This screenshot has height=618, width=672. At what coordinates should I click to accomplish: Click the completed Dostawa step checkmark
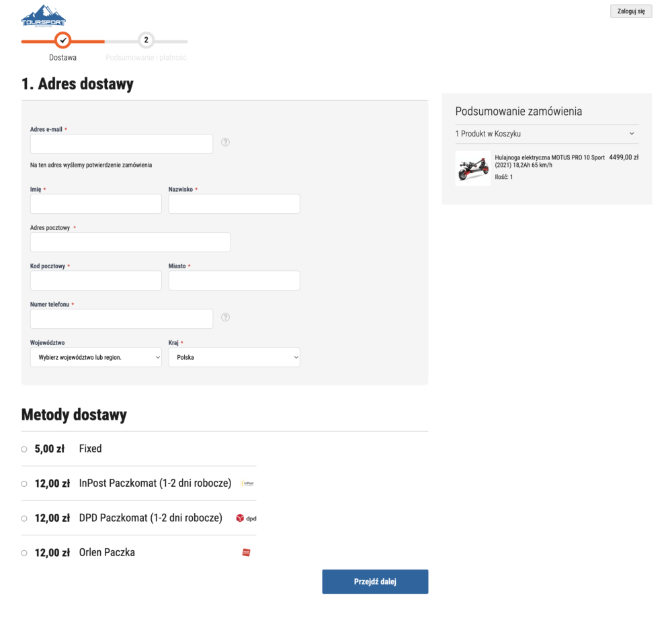(x=62, y=40)
